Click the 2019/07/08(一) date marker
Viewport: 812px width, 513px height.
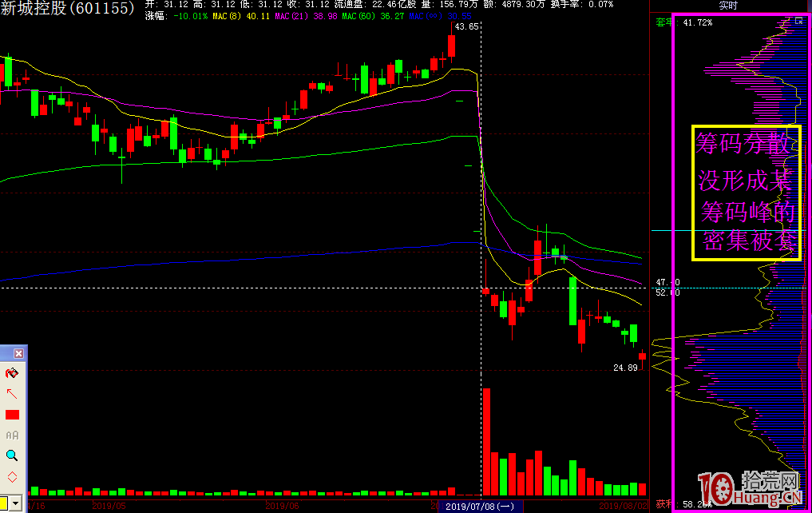(x=480, y=507)
